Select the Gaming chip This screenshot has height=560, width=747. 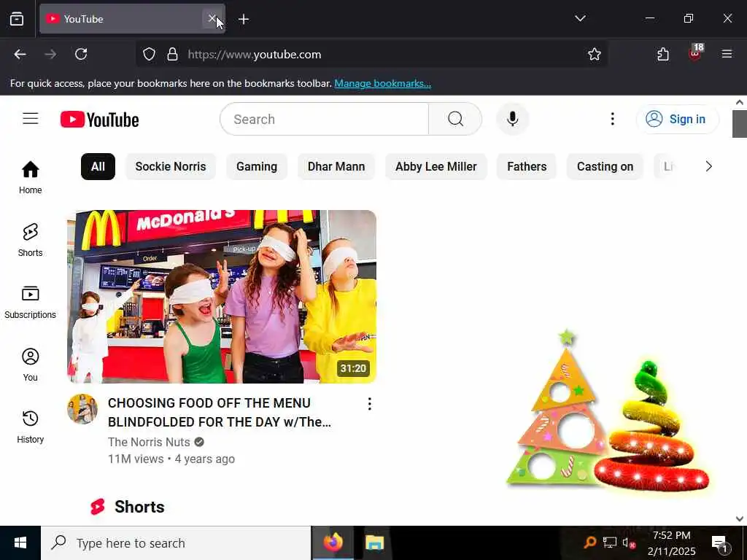pos(257,167)
